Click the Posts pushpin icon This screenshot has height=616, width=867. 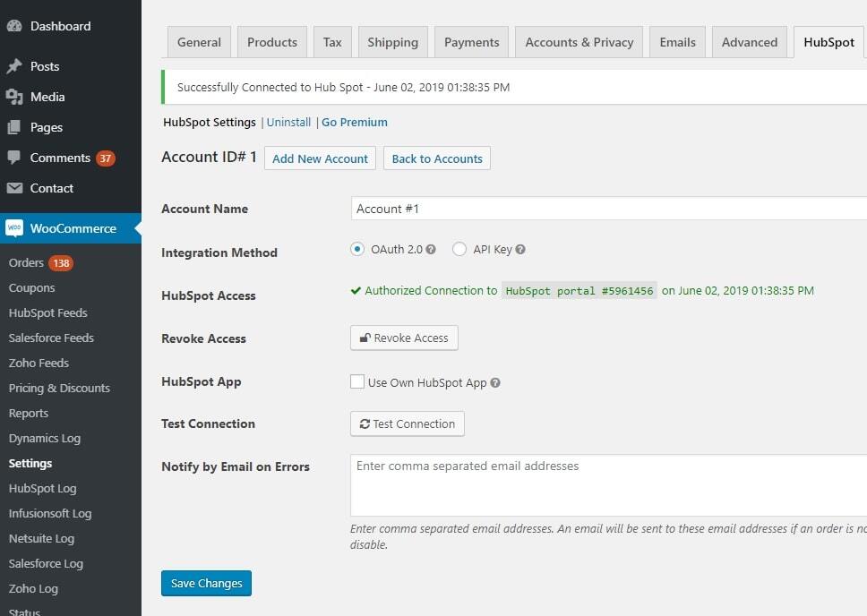tap(14, 66)
